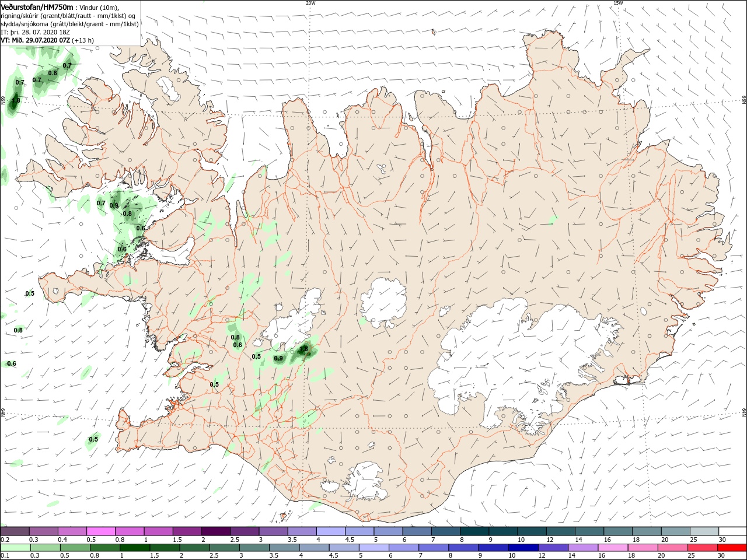Select the purple 3 snow legend swatch
The height and width of the screenshot is (560, 747).
(273, 531)
